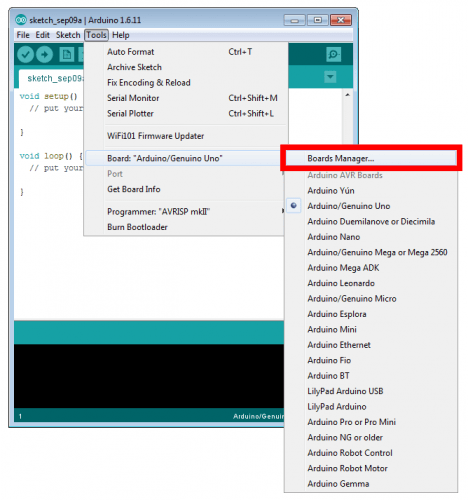Choose Burn Bootloader

click(185, 227)
